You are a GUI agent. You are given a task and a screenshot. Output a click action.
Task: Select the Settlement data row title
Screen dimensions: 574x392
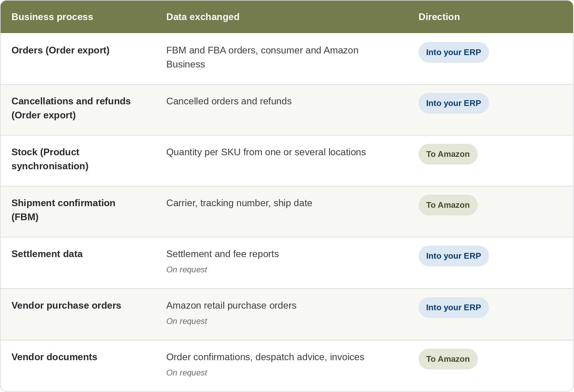[x=47, y=254]
